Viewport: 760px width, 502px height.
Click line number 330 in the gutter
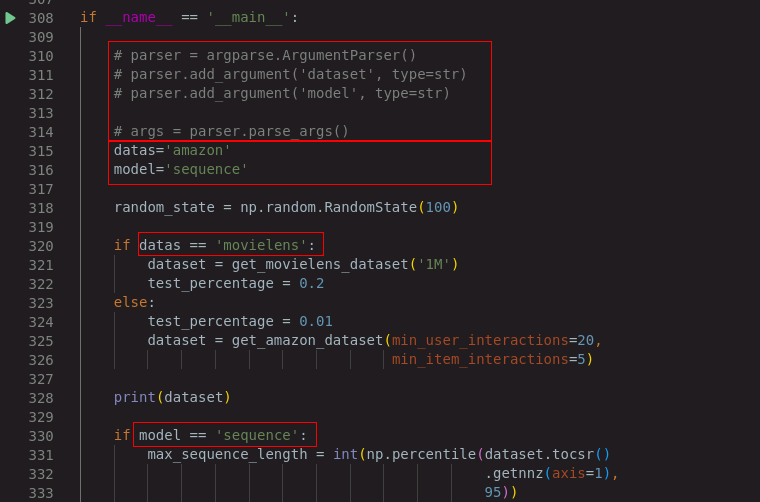[x=41, y=436]
